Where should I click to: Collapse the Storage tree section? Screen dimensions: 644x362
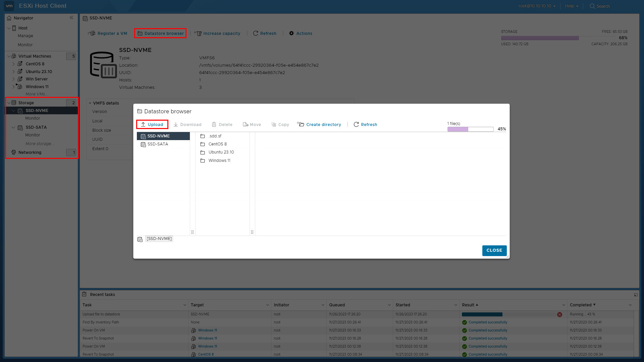coord(9,103)
